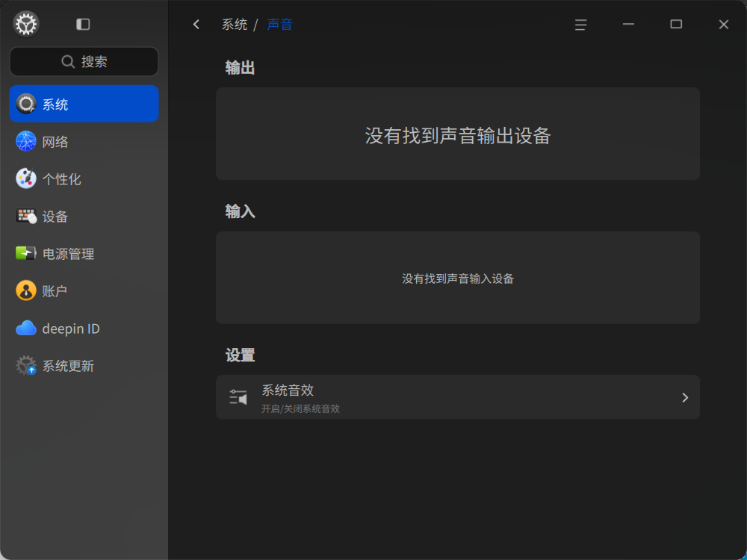747x560 pixels.
Task: Close the settings window
Action: [x=724, y=25]
